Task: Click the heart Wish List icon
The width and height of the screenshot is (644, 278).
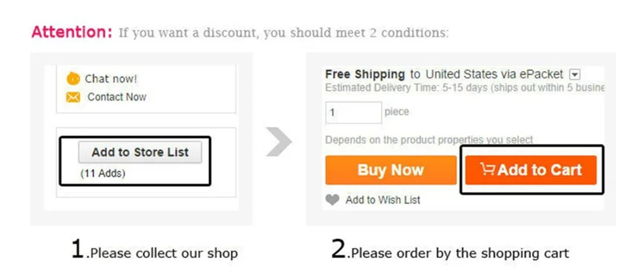Action: click(x=333, y=200)
